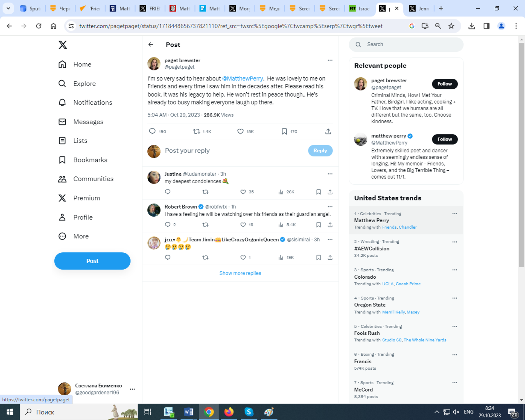Reload the page in Chrome toolbar
The width and height of the screenshot is (525, 420).
pos(39,26)
